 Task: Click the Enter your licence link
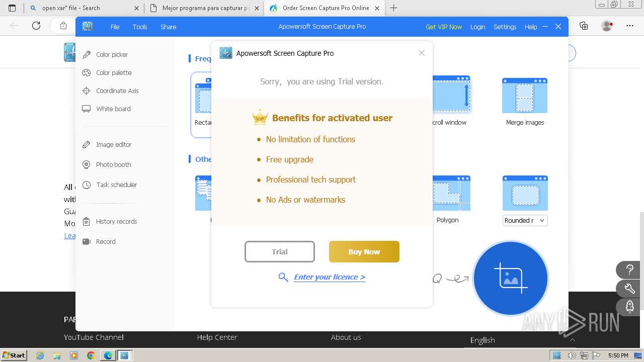click(x=330, y=277)
